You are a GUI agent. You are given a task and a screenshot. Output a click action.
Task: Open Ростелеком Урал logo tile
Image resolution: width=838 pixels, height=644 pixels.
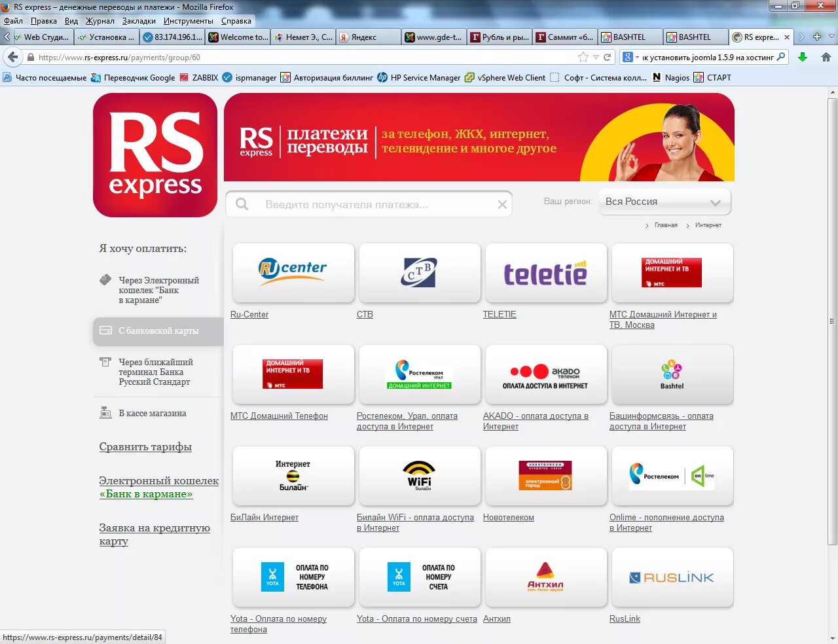coord(420,374)
